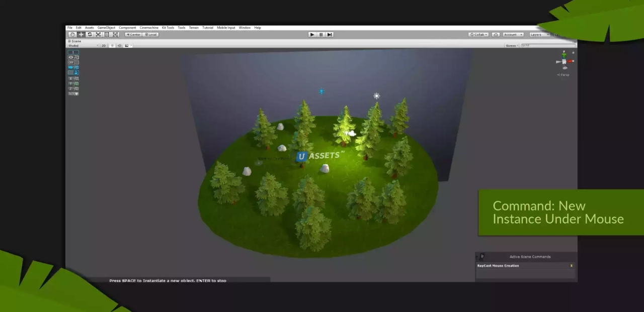The image size is (644, 312).
Task: Open the Gizmos dropdown
Action: coord(512,46)
